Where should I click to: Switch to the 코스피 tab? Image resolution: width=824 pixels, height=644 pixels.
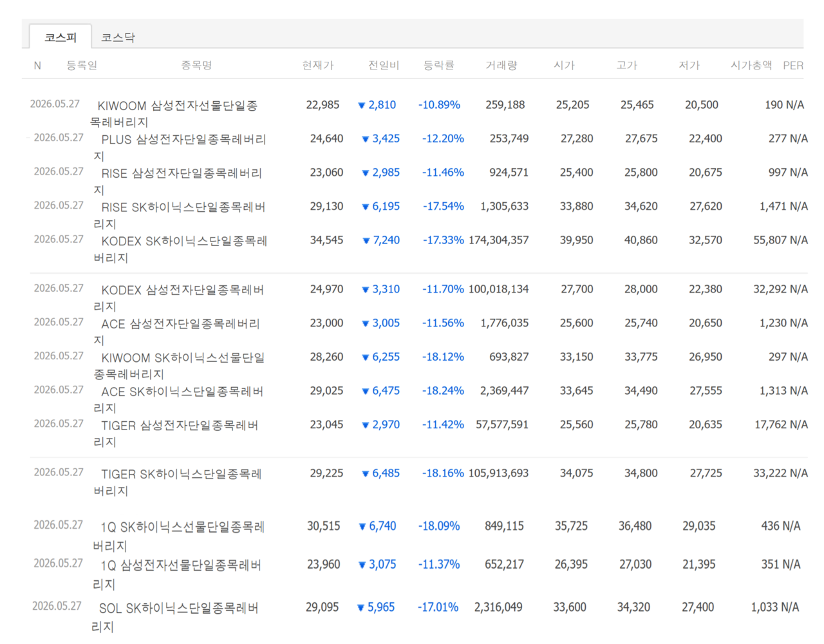(60, 37)
